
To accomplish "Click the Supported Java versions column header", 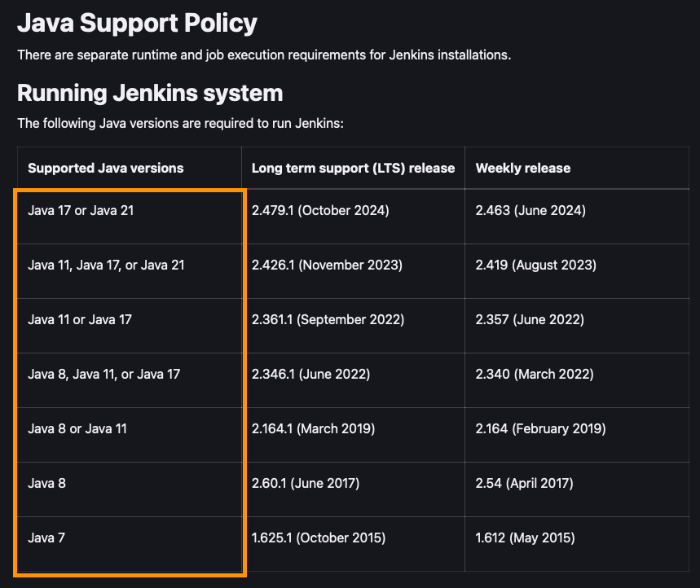I will [106, 168].
